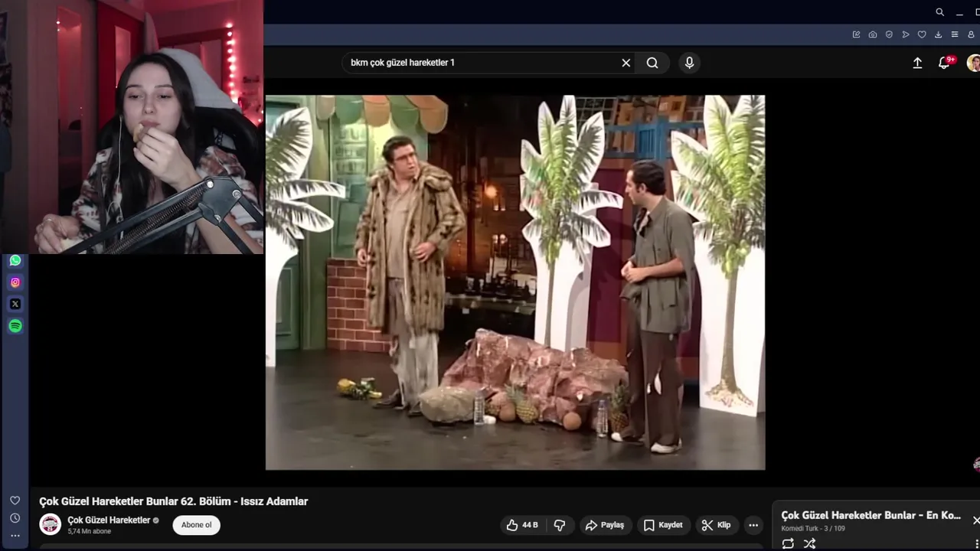This screenshot has height=551, width=980.
Task: Open browser downloads icon
Action: 938,34
